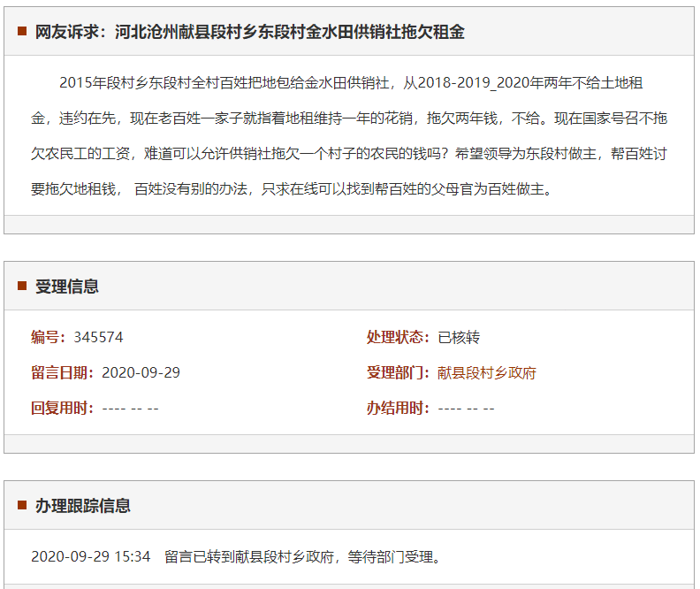Click the 已核转 status value
Image resolution: width=700 pixels, height=589 pixels.
pos(459,337)
